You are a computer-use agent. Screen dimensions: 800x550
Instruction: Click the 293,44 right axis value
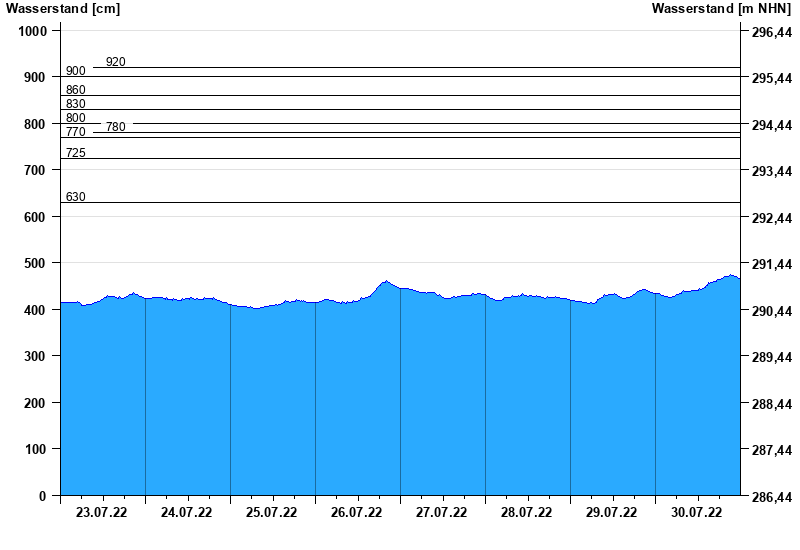point(772,171)
